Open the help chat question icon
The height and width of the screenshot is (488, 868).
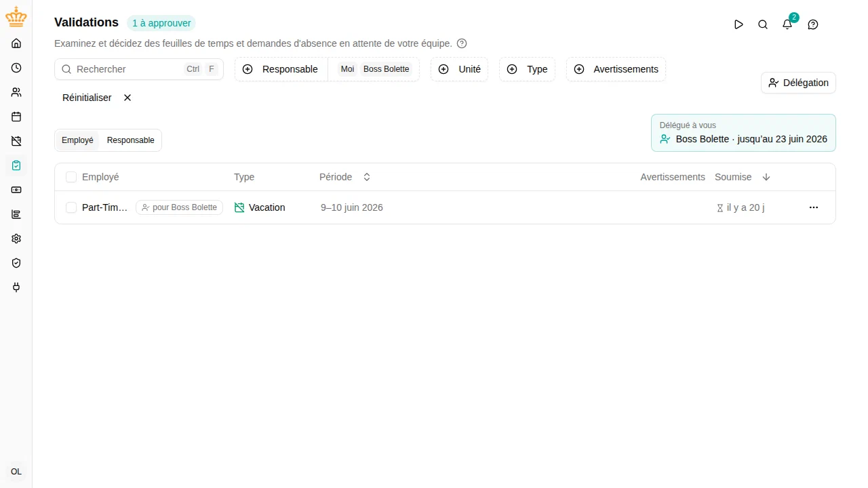[x=813, y=24]
